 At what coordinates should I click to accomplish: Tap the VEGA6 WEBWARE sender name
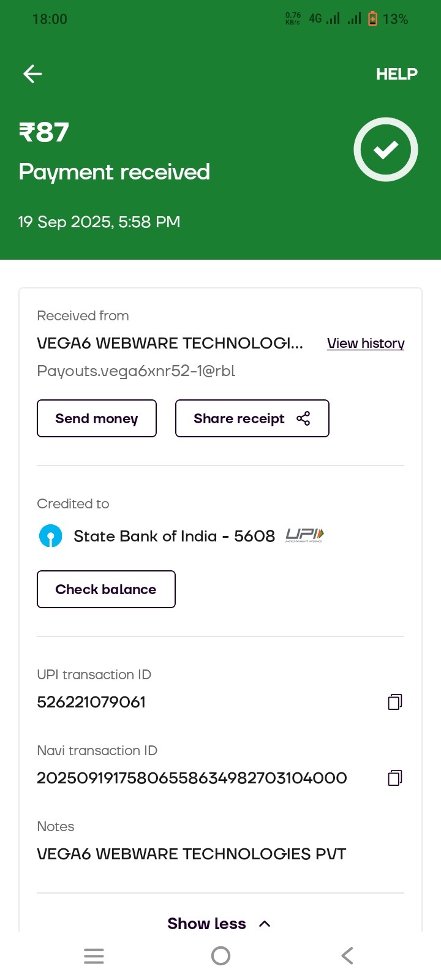click(170, 343)
